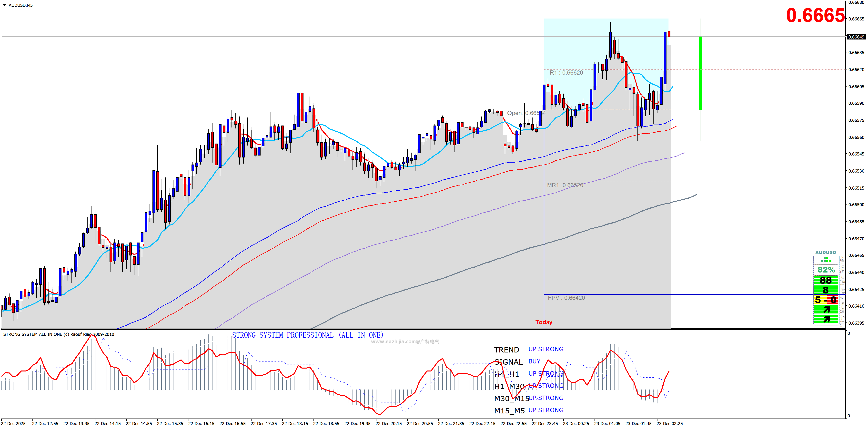868x429 pixels.
Task: Click the 22 Dec 22:15 time label
Action: tap(482, 424)
